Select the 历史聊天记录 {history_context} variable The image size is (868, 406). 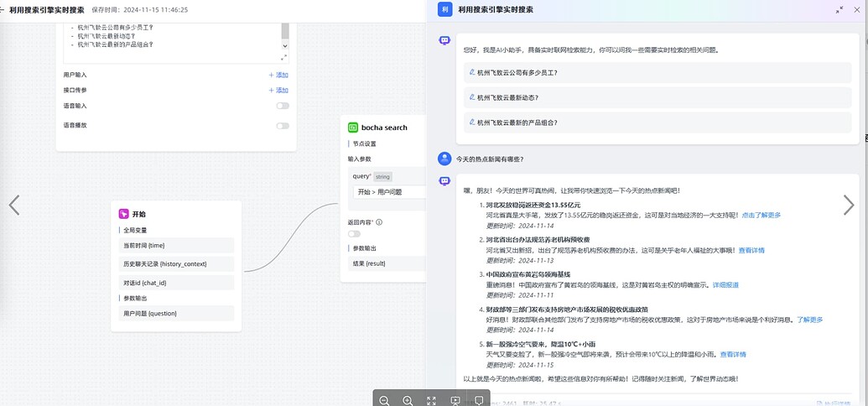pos(177,264)
